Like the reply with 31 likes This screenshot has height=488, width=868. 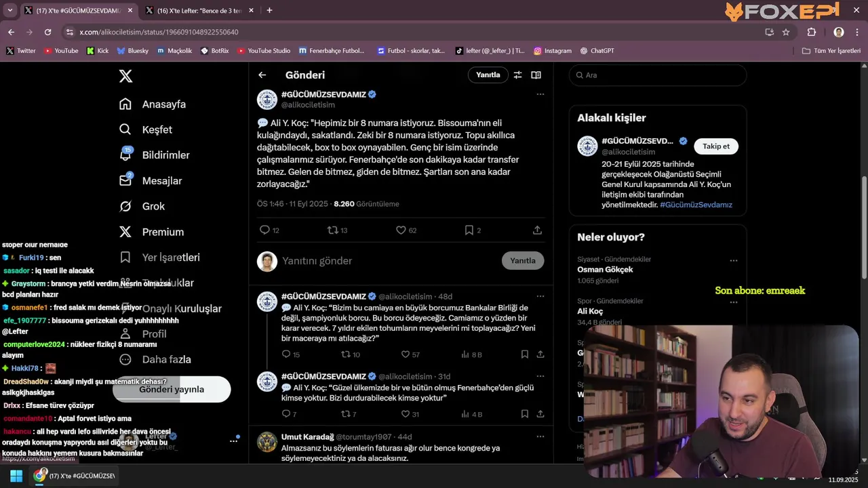click(410, 414)
